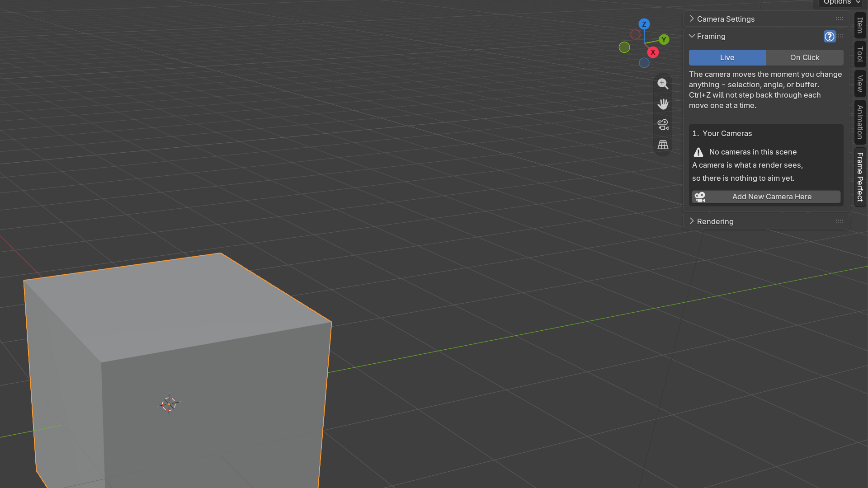868x488 pixels.
Task: Click the zoom magnifier viewport icon
Action: tap(663, 84)
